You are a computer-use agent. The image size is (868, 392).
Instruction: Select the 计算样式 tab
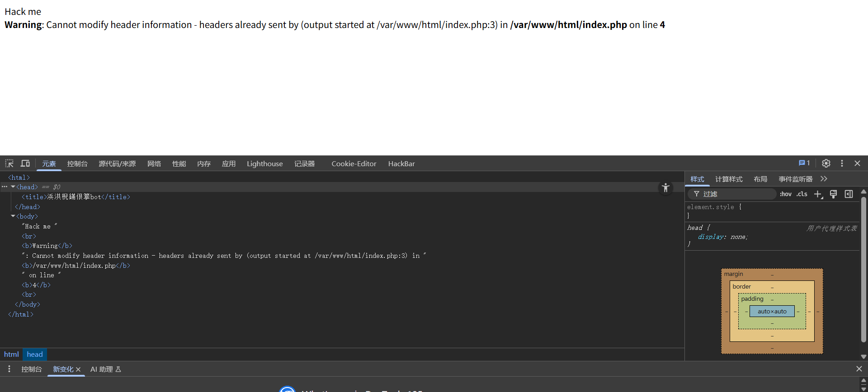click(x=729, y=179)
